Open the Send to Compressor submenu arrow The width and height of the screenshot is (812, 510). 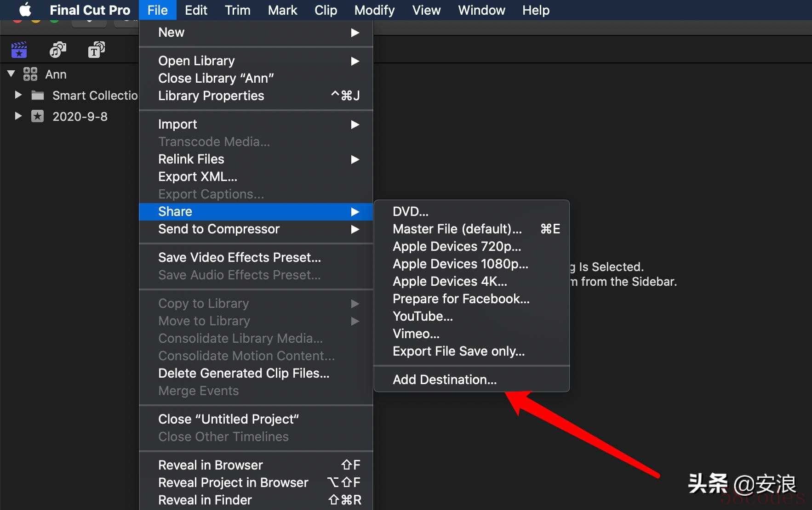click(x=355, y=229)
